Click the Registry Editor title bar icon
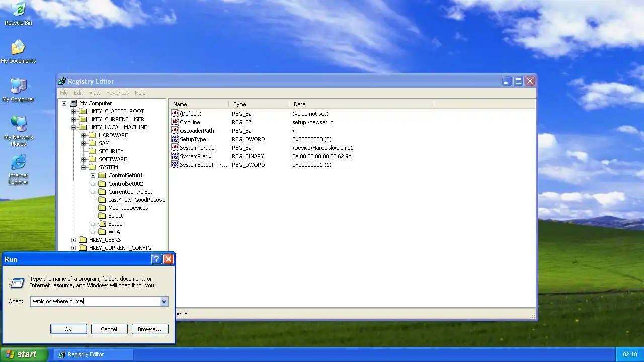The image size is (644, 362). [x=62, y=81]
